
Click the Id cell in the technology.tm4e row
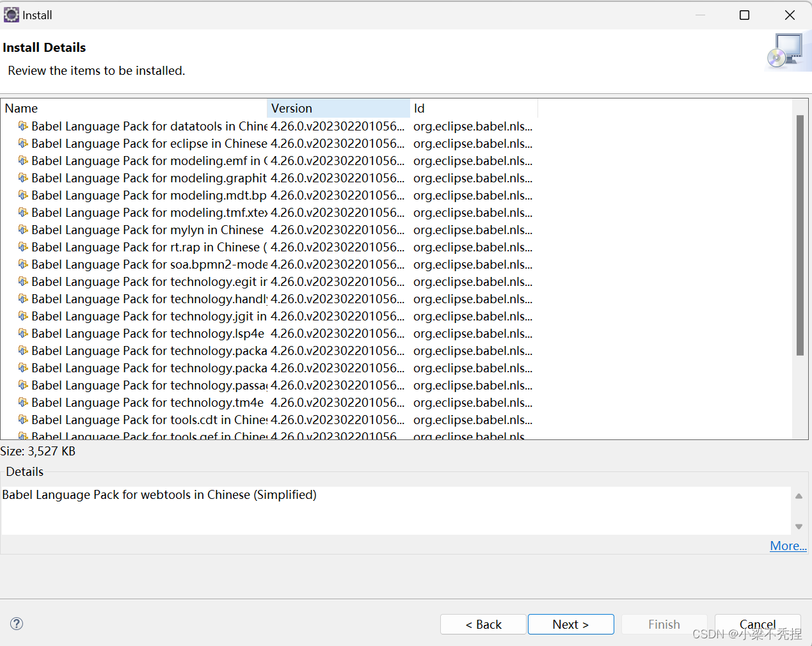pos(473,402)
